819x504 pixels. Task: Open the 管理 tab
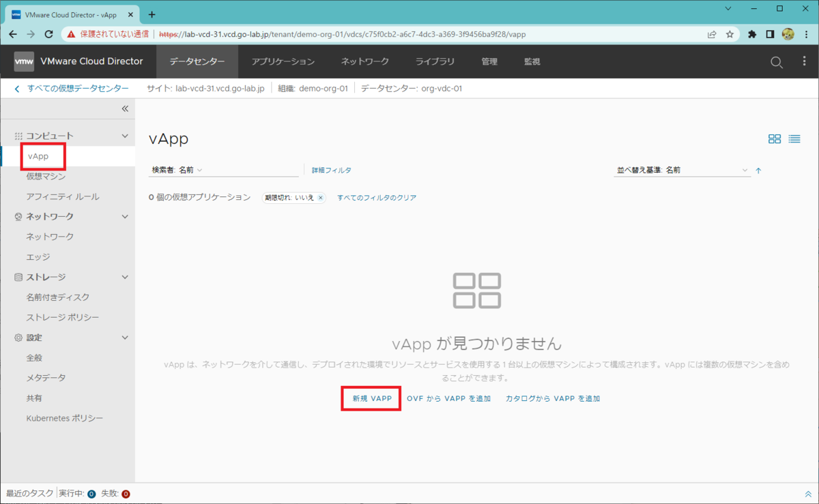pyautogui.click(x=489, y=61)
